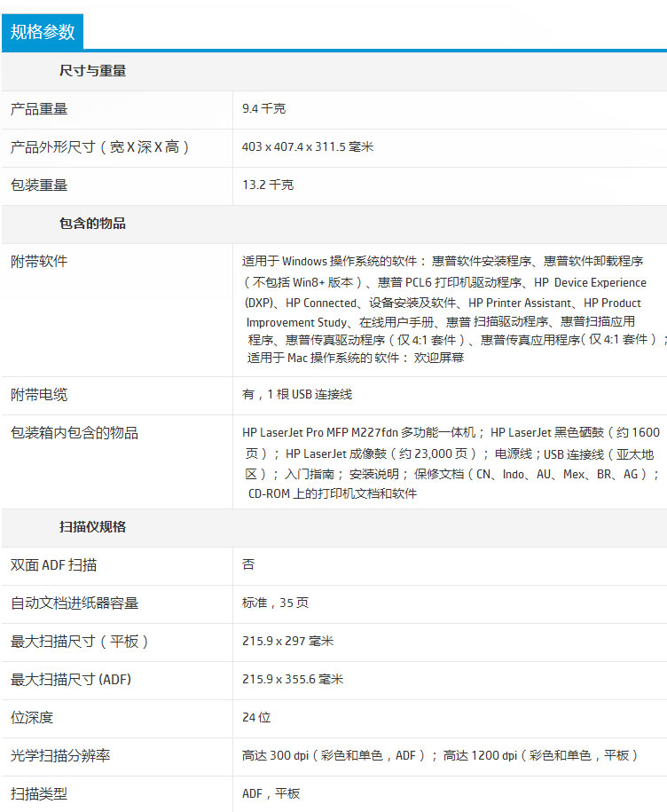Click the 高达 300 dpi resolution value

point(440,755)
